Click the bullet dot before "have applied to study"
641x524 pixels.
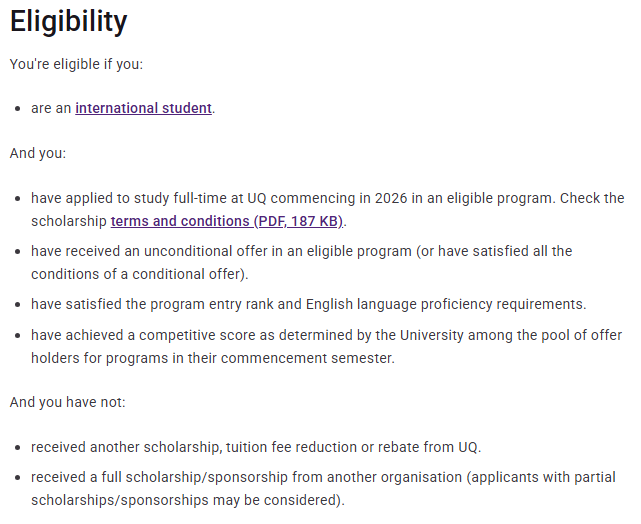click(x=18, y=198)
